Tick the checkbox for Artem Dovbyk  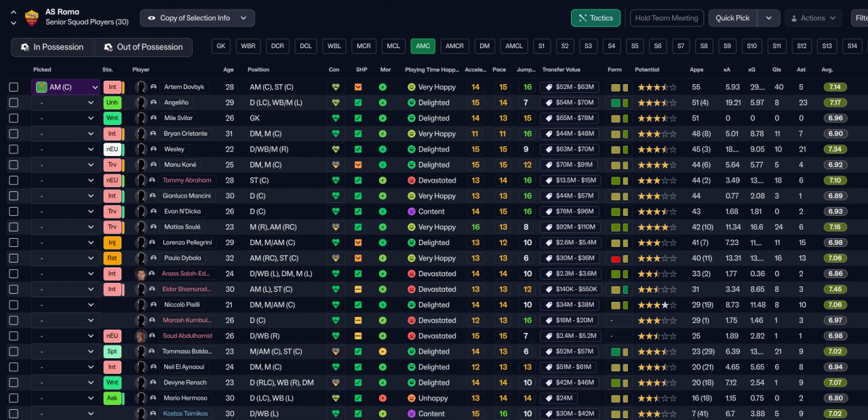(14, 88)
